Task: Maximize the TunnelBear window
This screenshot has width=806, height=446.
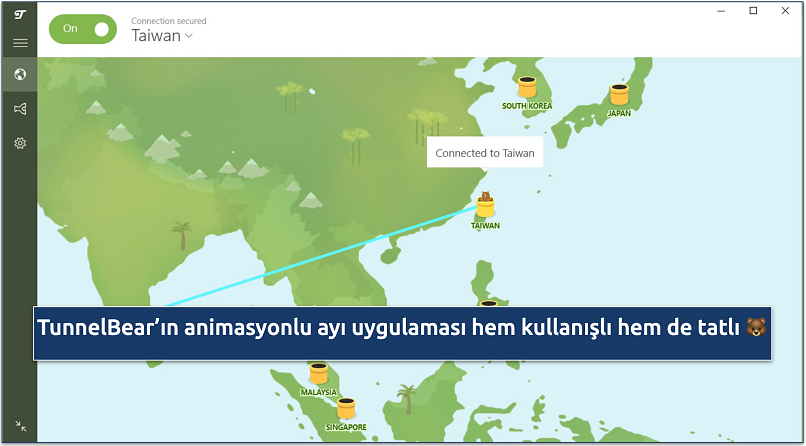Action: (753, 11)
